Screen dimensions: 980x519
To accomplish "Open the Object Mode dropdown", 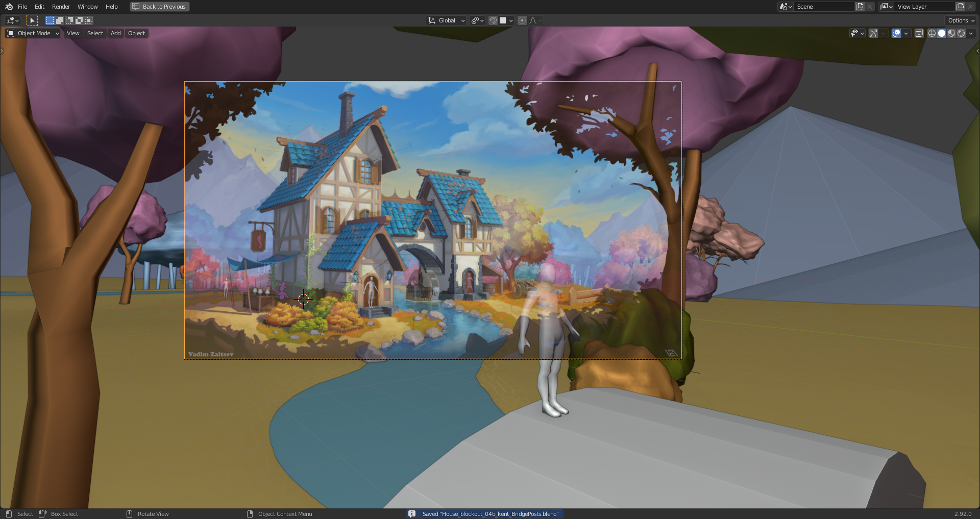I will pyautogui.click(x=33, y=33).
